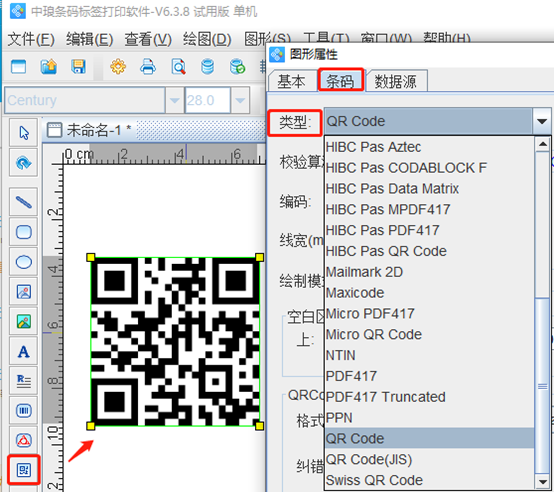This screenshot has width=554, height=492.
Task: Collapse the 类型 QR Code combo box arrow
Action: [x=542, y=121]
